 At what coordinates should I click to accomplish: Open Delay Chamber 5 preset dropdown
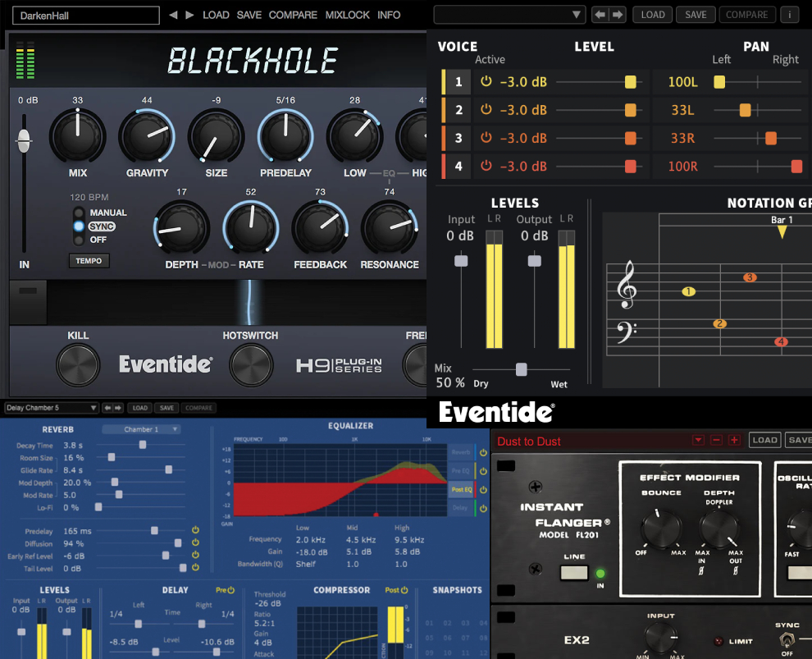(52, 408)
